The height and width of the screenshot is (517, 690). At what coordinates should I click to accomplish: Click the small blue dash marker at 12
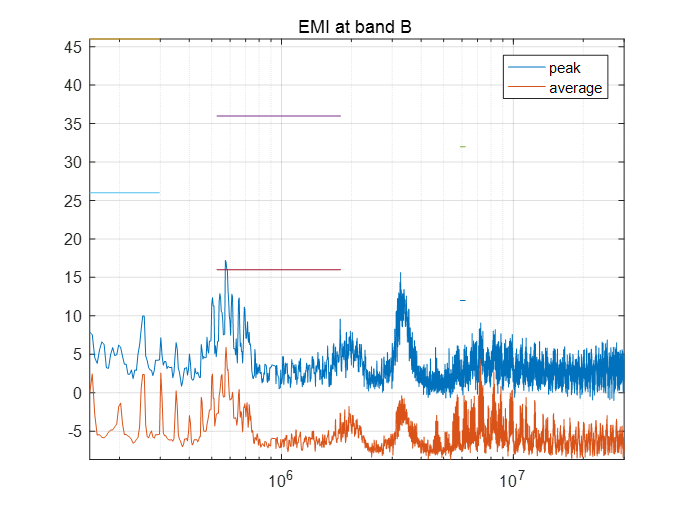pyautogui.click(x=462, y=300)
